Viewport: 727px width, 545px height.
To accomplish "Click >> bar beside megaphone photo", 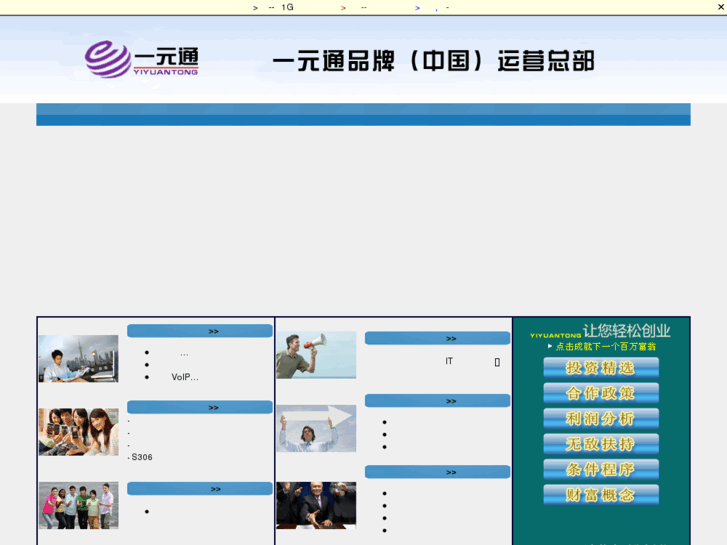I will pos(437,338).
